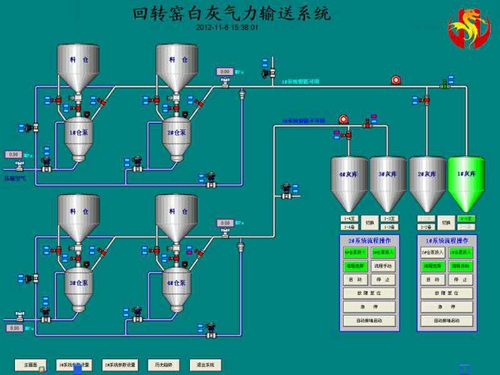
Task: Click bottom-left pressure readout near 3#仓泵 air inlet
Action: [15, 328]
